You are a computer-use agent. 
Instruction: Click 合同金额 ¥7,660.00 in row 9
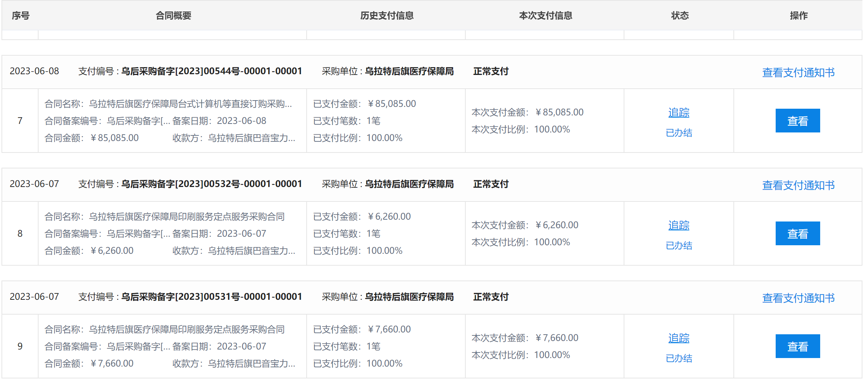89,363
